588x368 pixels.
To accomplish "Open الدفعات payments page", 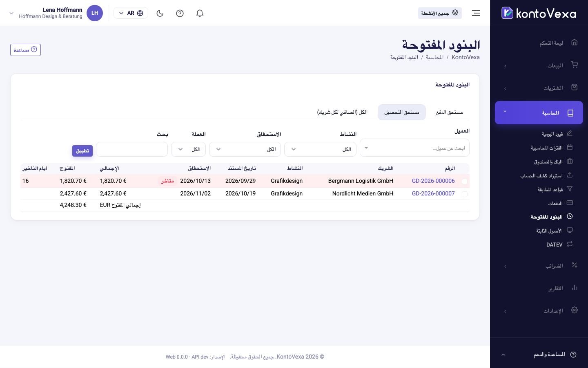I will tap(560, 203).
